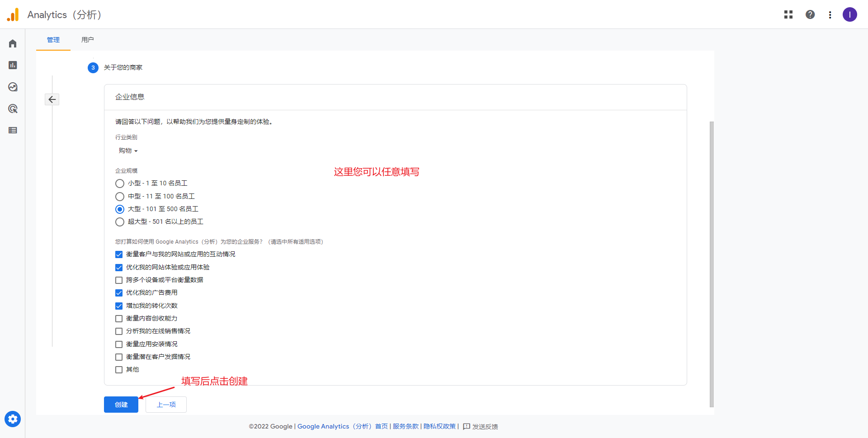Click the Admin gear icon

pos(13,419)
